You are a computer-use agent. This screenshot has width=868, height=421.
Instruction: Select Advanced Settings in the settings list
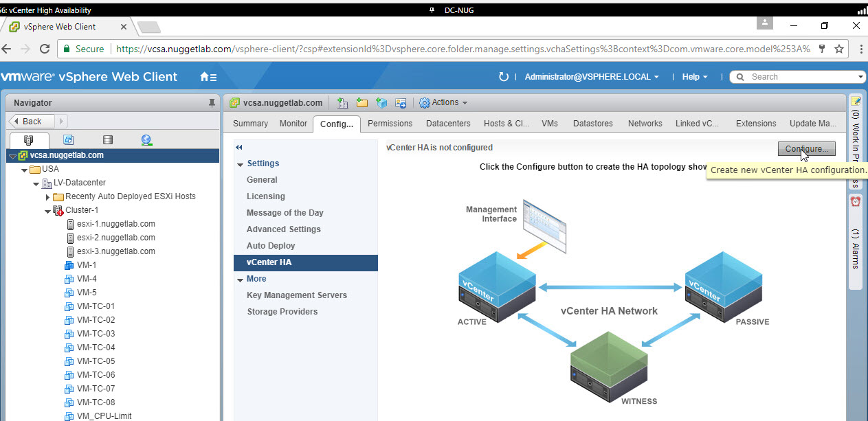click(x=283, y=229)
